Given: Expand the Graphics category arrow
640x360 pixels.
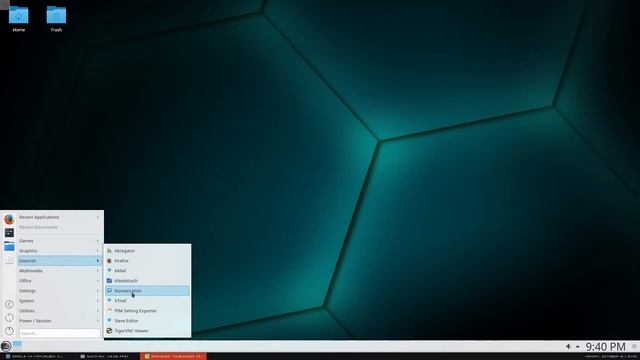Looking at the screenshot, I should [x=98, y=251].
